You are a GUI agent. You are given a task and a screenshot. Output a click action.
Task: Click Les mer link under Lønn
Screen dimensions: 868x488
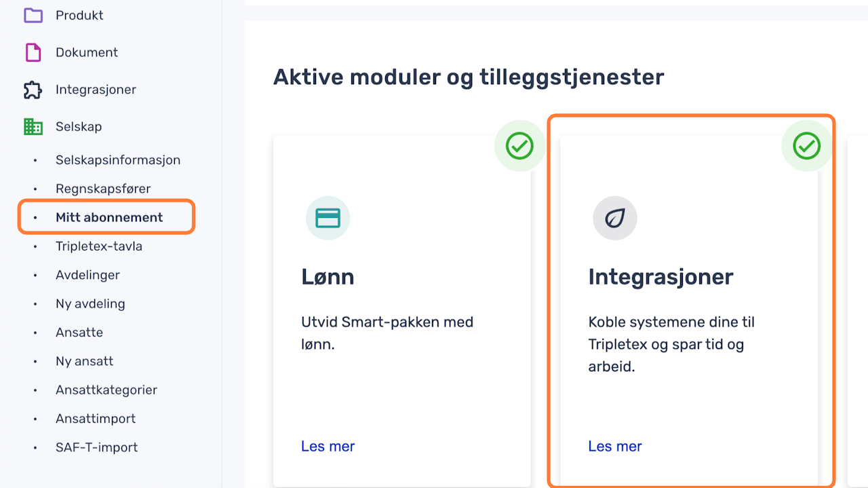tap(328, 446)
